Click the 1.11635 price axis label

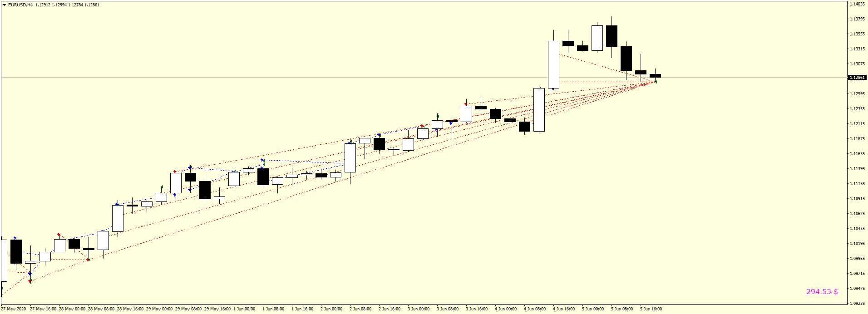pyautogui.click(x=858, y=154)
